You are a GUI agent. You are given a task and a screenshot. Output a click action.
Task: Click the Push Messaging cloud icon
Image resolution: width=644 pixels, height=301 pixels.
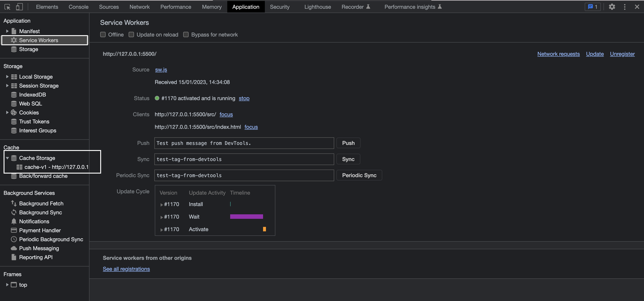[14, 249]
